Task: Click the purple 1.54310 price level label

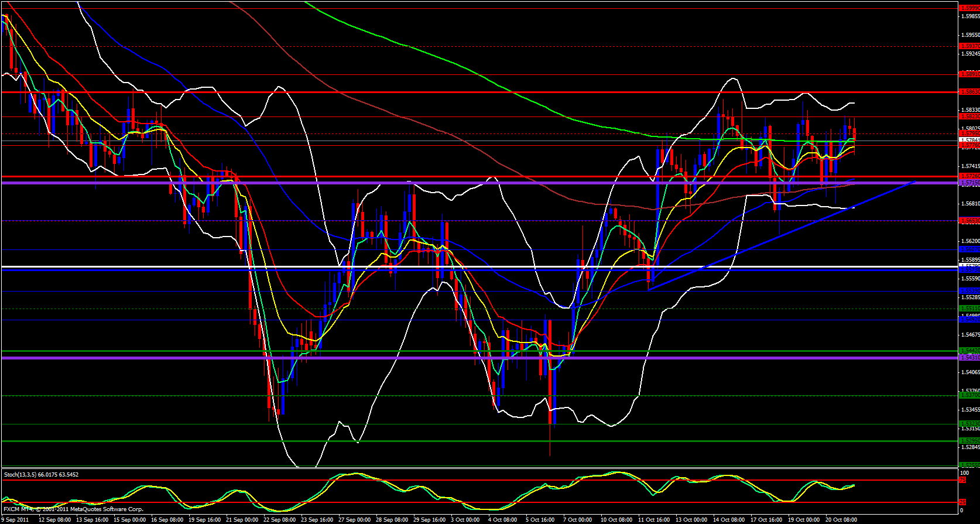Action: point(969,357)
